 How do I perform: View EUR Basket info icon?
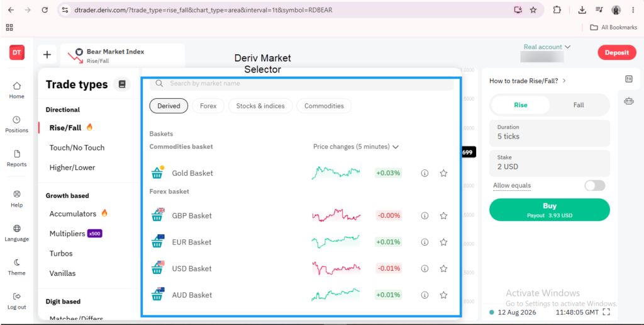425,242
